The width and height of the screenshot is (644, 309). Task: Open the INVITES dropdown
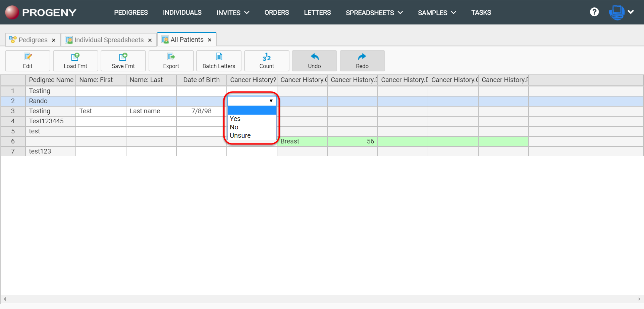[233, 13]
